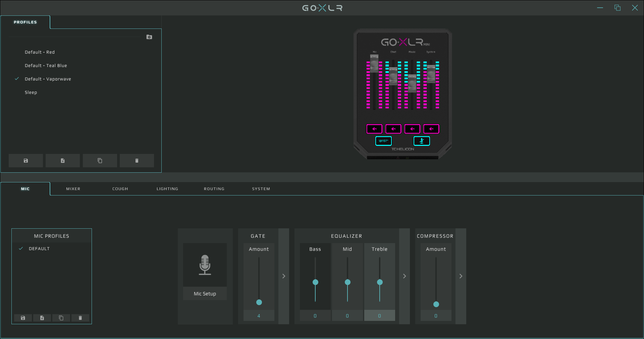The image size is (644, 339).
Task: Expand the Compressor advanced settings arrow
Action: click(461, 276)
